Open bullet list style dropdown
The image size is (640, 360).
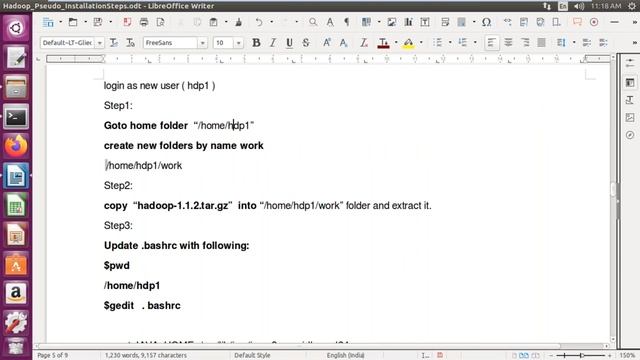click(x=450, y=42)
